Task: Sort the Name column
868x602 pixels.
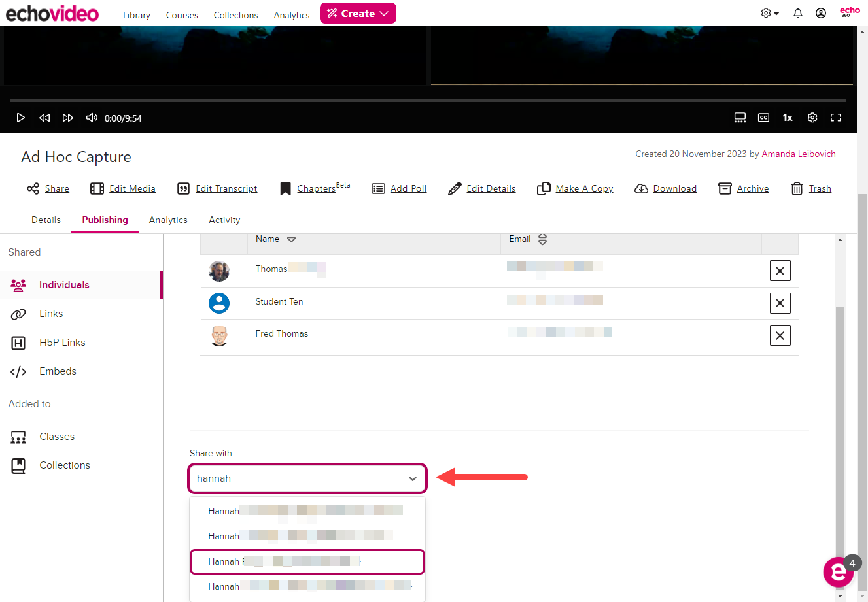Action: [x=291, y=239]
